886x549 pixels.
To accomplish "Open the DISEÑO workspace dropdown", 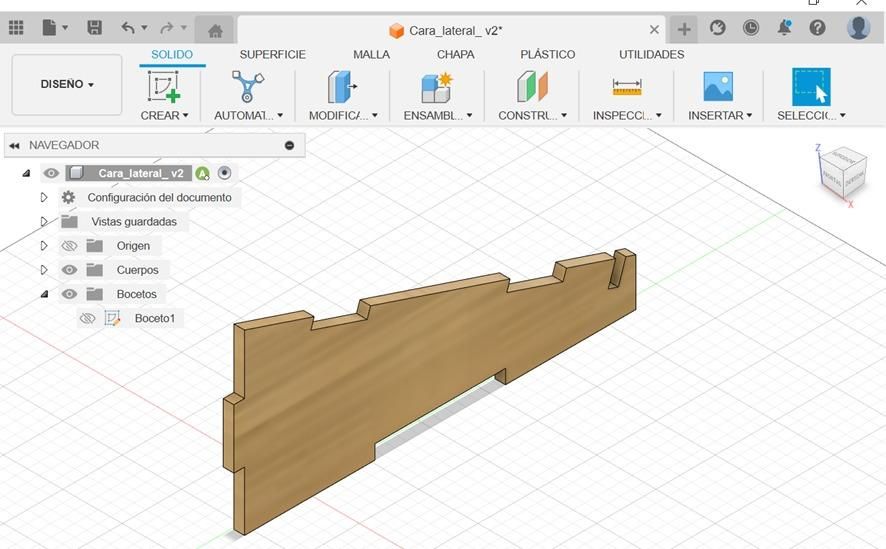I will [x=67, y=84].
